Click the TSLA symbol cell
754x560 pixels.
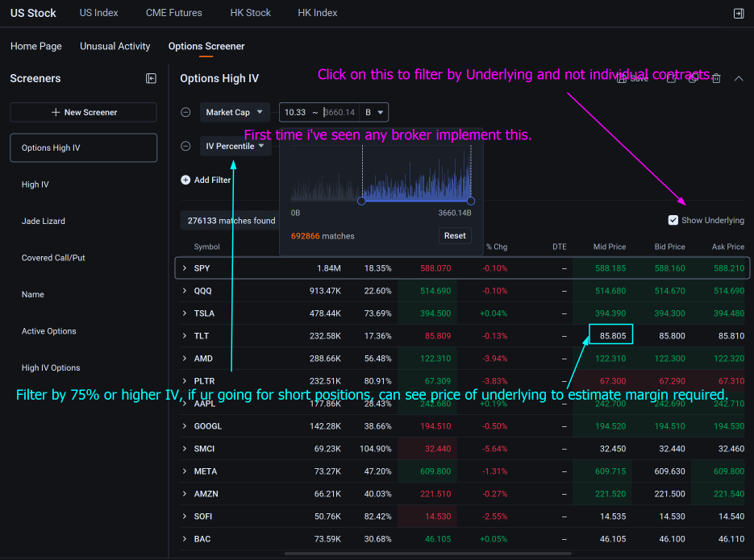click(204, 313)
